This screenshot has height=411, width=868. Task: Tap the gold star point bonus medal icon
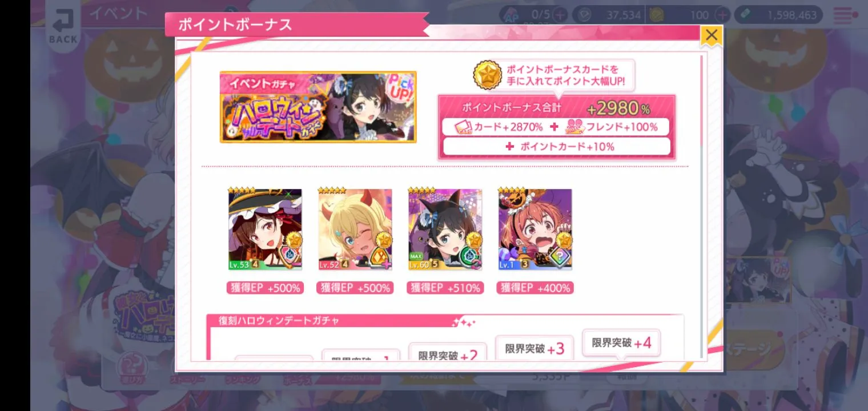(487, 76)
